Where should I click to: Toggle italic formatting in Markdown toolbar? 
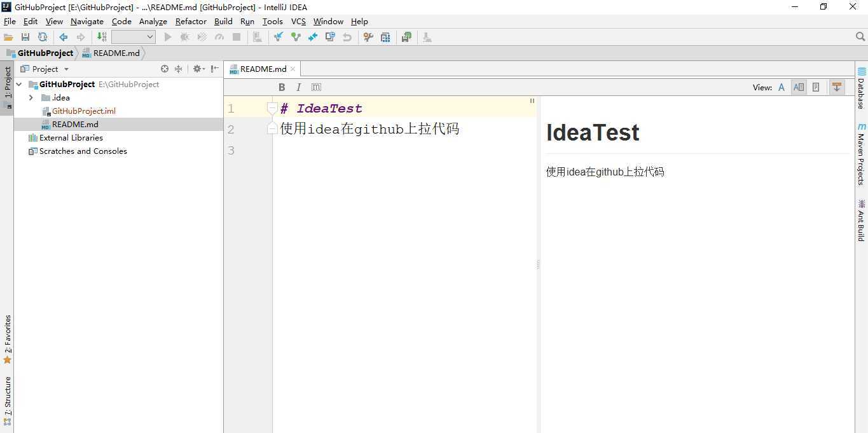point(299,87)
